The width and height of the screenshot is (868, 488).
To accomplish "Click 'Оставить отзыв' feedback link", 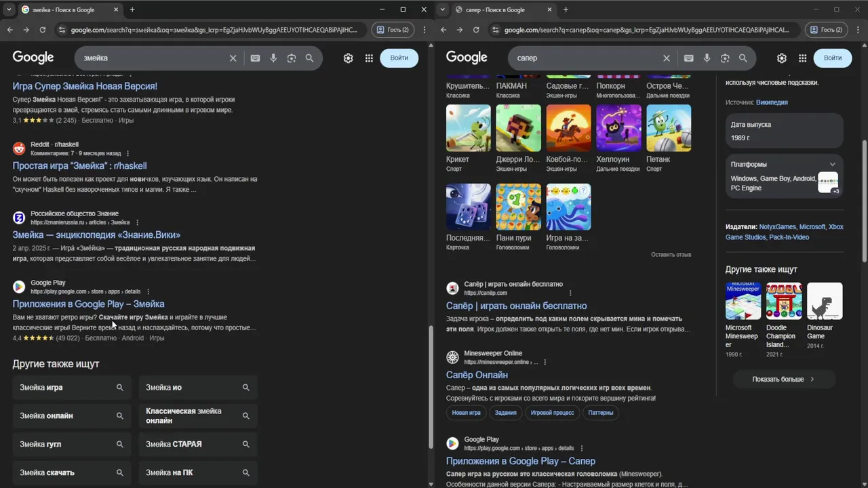I will click(x=671, y=255).
